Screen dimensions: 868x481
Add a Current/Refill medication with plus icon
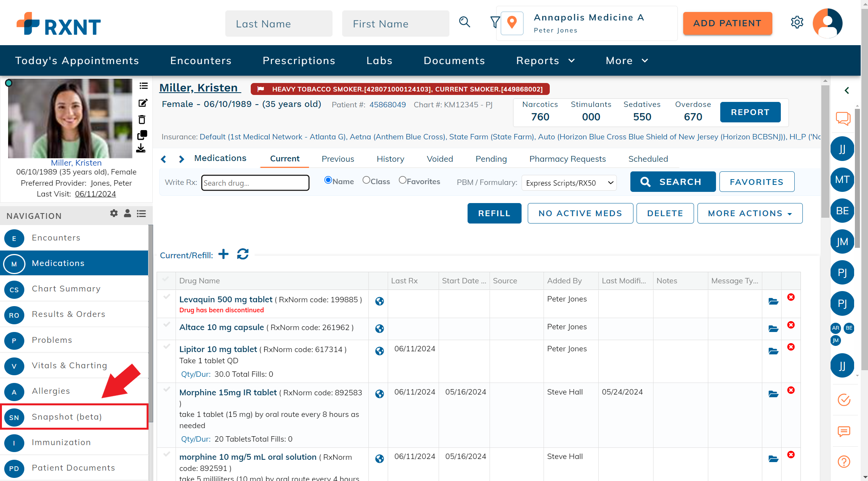click(x=223, y=254)
